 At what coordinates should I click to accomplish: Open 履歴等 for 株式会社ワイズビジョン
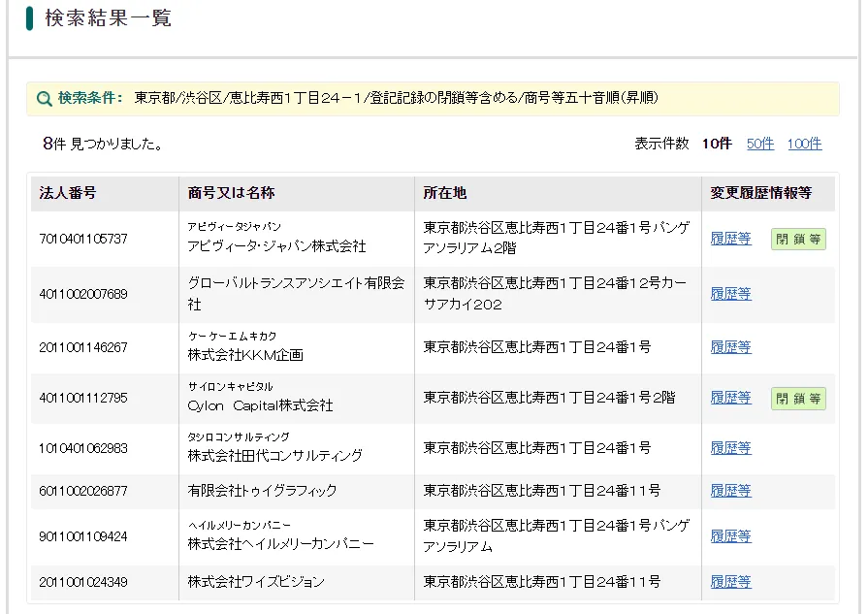[x=730, y=582]
